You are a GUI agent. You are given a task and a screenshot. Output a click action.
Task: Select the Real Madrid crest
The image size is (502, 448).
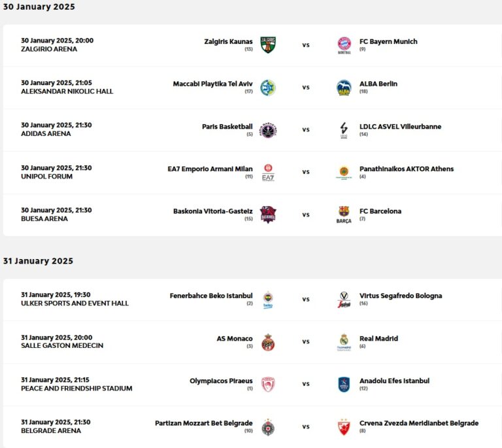(344, 341)
